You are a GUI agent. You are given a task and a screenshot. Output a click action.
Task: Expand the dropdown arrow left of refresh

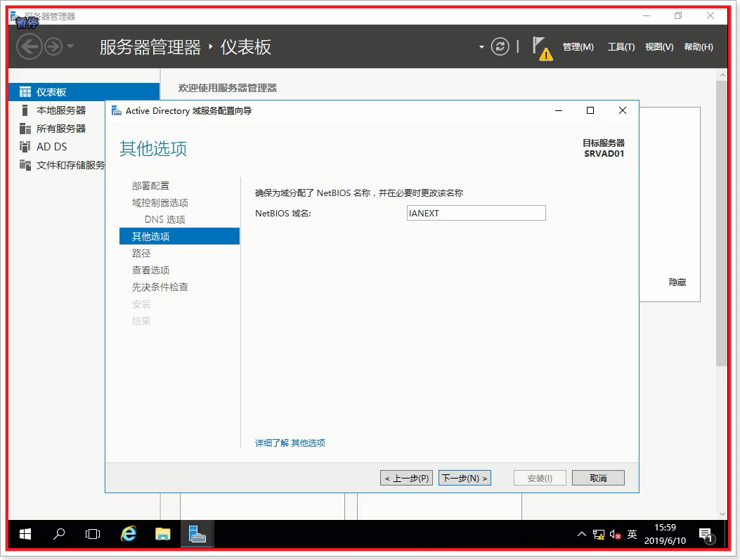tap(481, 46)
